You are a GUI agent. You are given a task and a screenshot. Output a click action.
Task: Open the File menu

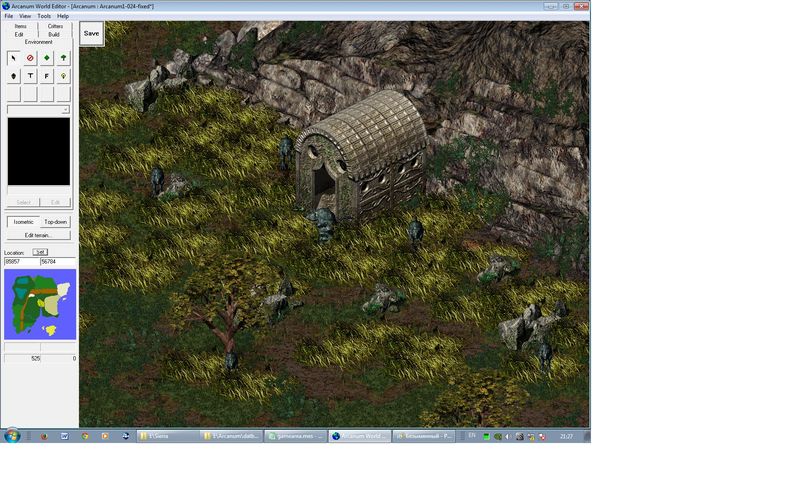(9, 16)
